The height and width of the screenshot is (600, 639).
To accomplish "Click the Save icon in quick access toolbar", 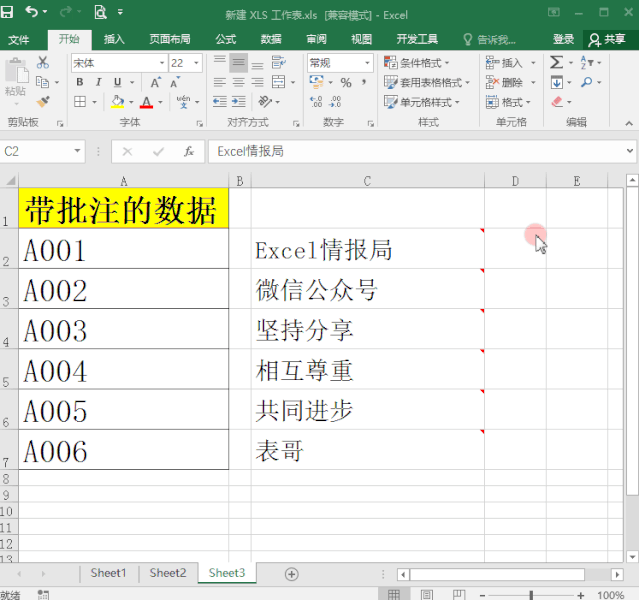I will (x=7, y=12).
